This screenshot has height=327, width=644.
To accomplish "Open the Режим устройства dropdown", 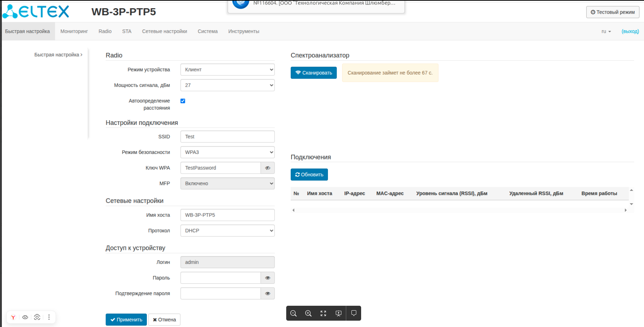I will pyautogui.click(x=227, y=70).
